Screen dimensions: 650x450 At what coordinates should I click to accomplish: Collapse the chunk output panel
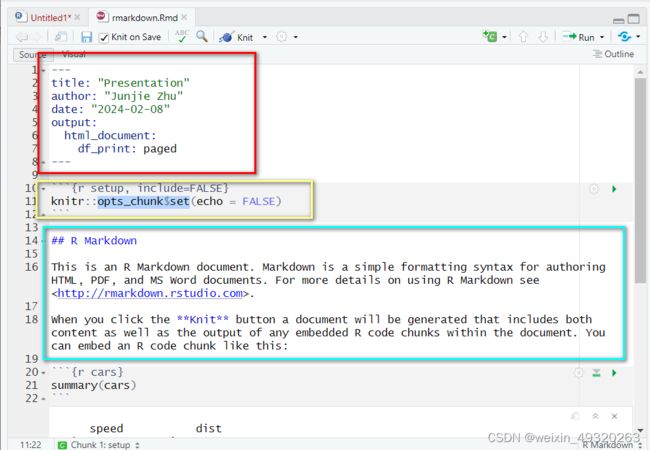[595, 416]
